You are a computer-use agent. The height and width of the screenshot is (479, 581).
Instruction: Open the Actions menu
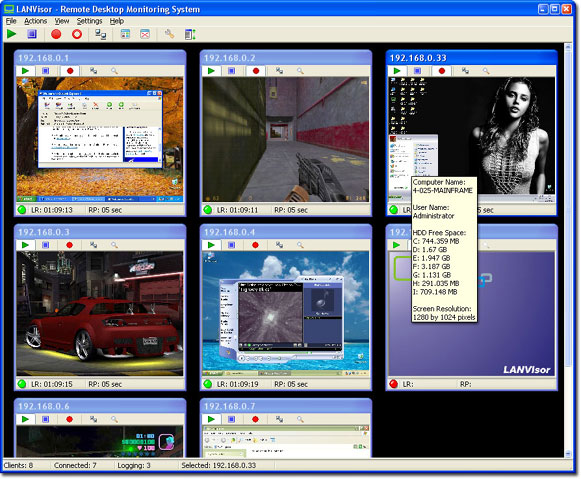click(x=36, y=21)
